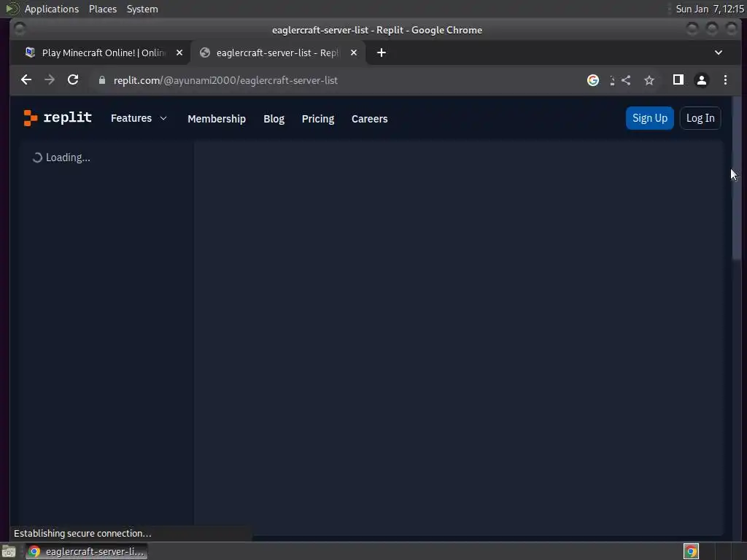Open the side panel icon

click(678, 80)
